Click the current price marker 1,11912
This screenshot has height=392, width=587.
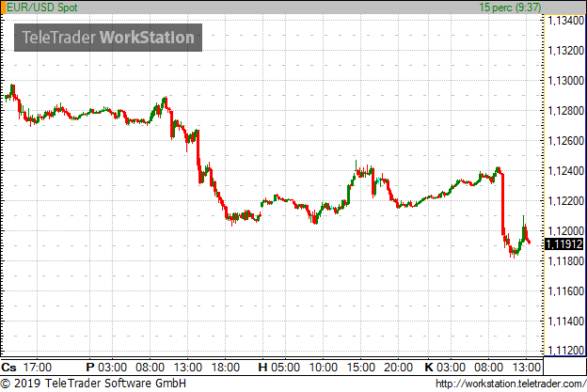coord(563,244)
